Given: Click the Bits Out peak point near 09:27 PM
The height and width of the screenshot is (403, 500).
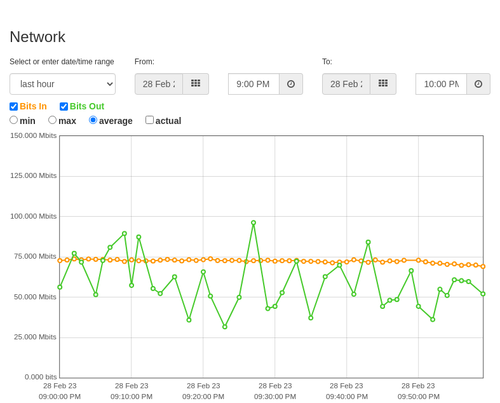Looking at the screenshot, I should pos(253,223).
